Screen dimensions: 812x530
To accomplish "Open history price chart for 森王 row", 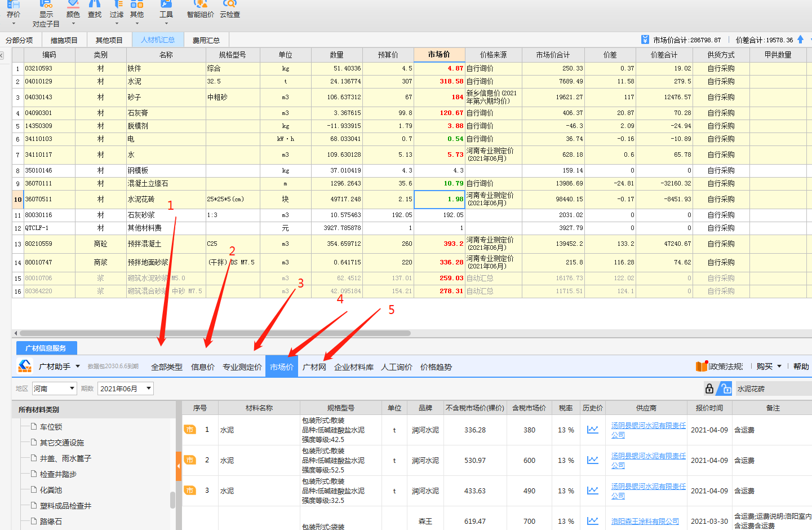I will [592, 521].
